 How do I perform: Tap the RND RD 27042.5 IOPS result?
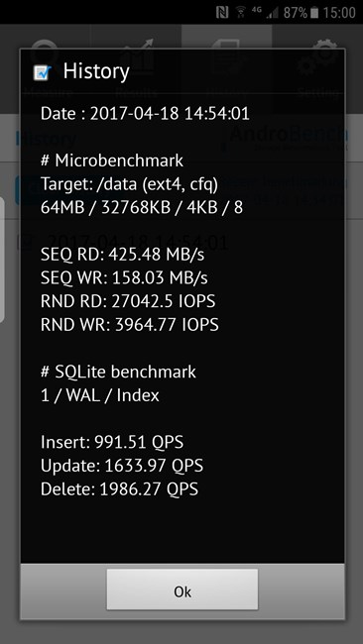point(128,301)
